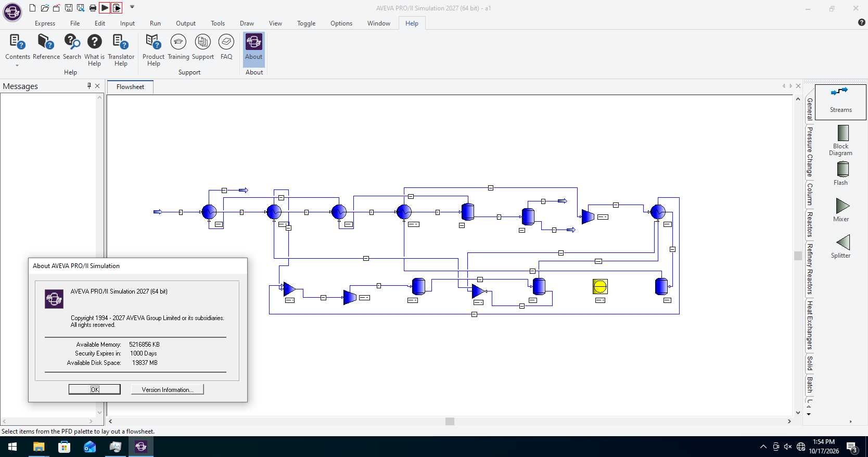Screen dimensions: 868x457
Task: Select the Splitter unit in palette
Action: 840,246
